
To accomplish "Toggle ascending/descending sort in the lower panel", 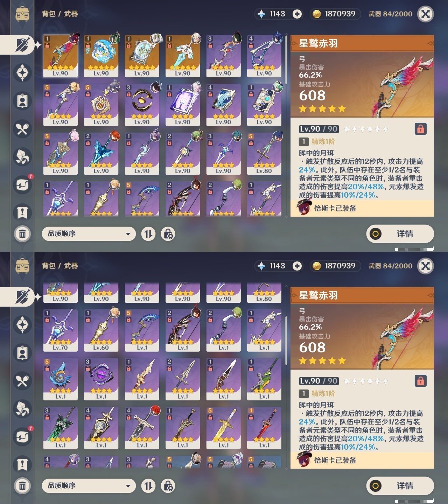I will pos(148,486).
